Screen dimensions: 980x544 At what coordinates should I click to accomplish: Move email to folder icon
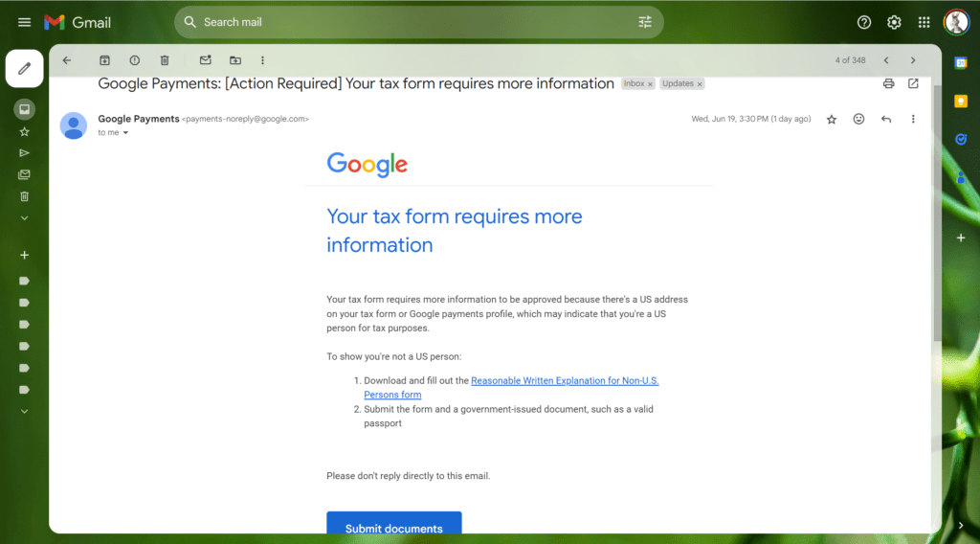(235, 60)
